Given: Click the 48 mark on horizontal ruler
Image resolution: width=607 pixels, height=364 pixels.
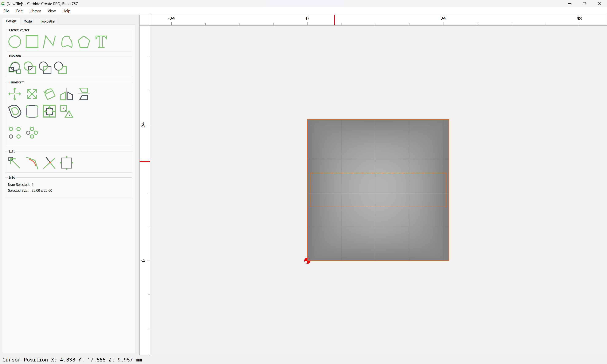Looking at the screenshot, I should click(579, 19).
